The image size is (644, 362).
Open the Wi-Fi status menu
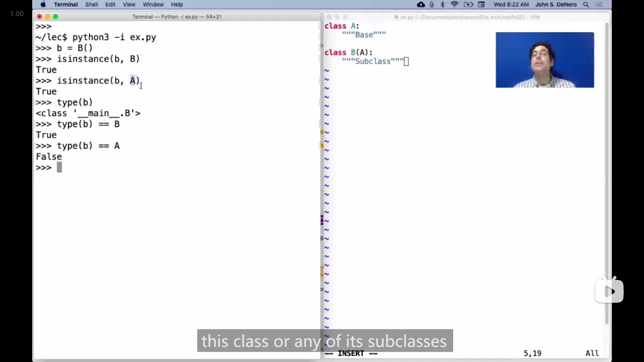(x=454, y=4)
